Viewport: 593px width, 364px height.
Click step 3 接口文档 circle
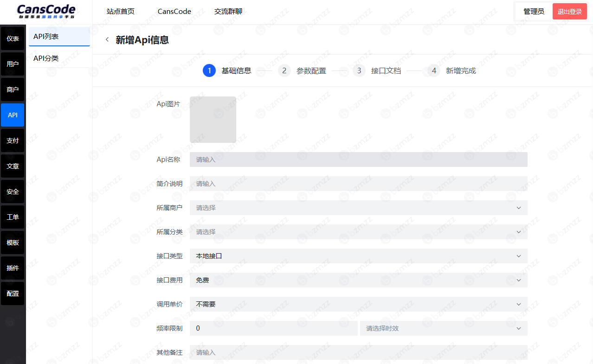pyautogui.click(x=359, y=70)
